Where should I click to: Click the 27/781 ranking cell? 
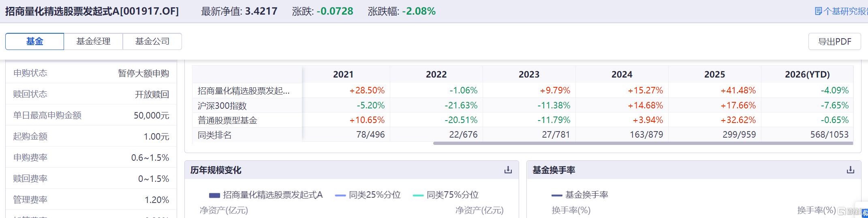click(556, 135)
